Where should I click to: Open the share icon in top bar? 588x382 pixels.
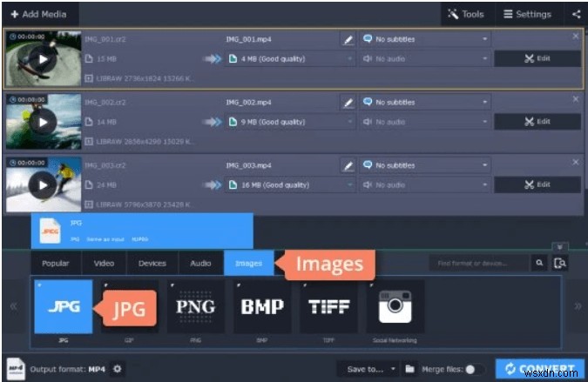pyautogui.click(x=576, y=14)
